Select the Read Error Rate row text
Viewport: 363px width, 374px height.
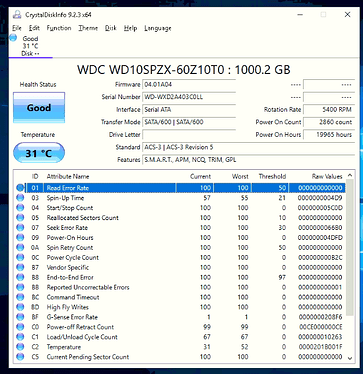(68, 188)
